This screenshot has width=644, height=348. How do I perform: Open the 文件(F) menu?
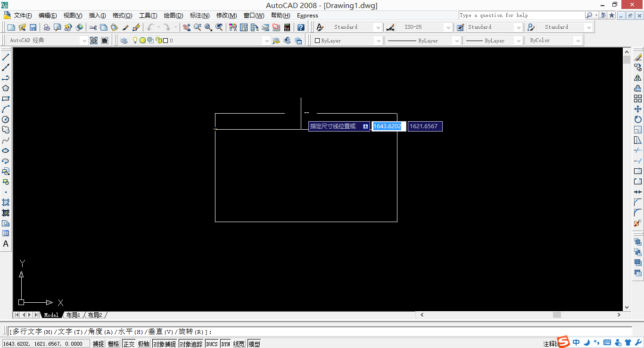[x=23, y=16]
